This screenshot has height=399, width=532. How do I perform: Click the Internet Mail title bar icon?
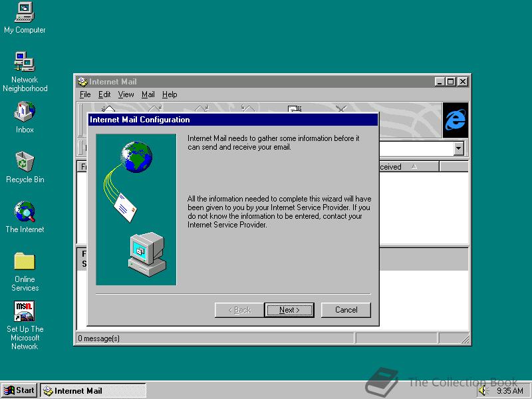[x=82, y=82]
